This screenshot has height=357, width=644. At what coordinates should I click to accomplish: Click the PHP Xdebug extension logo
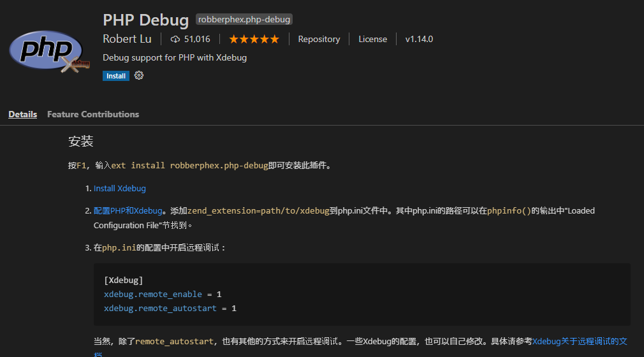pos(49,52)
